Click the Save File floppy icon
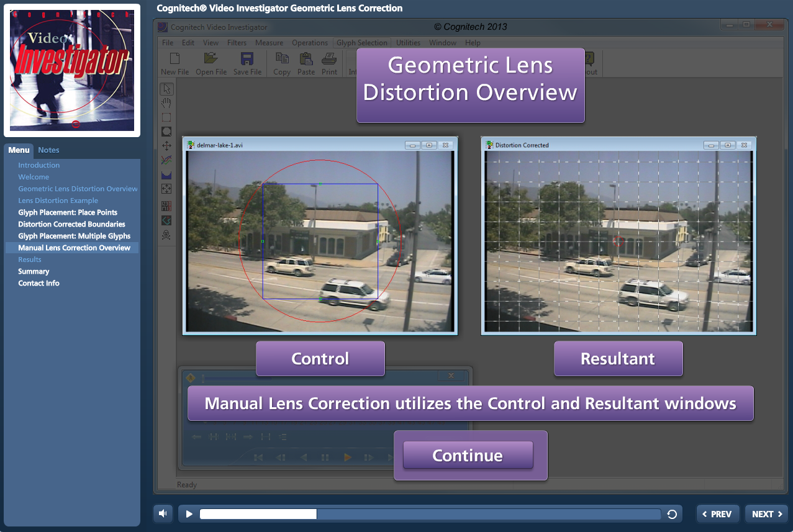This screenshot has width=793, height=532. 247,59
